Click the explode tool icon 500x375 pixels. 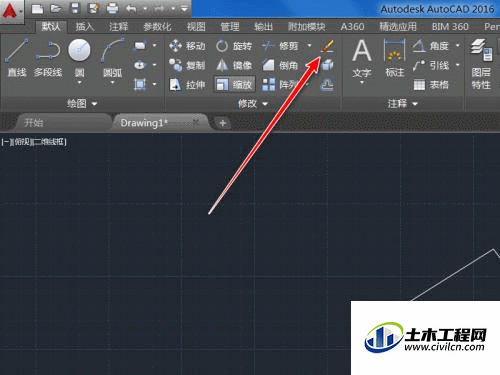click(327, 65)
